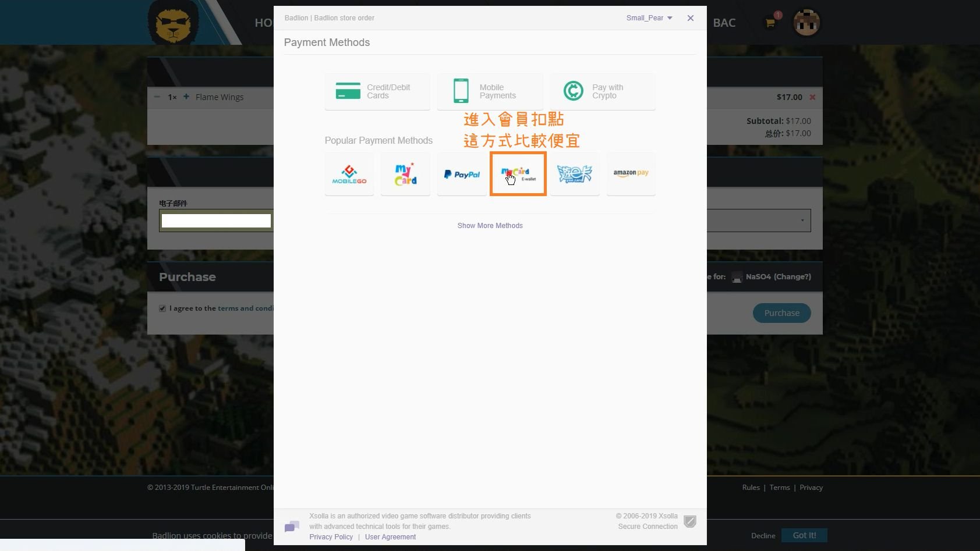980x551 pixels.
Task: Click Xsolla chat support icon
Action: click(x=292, y=527)
